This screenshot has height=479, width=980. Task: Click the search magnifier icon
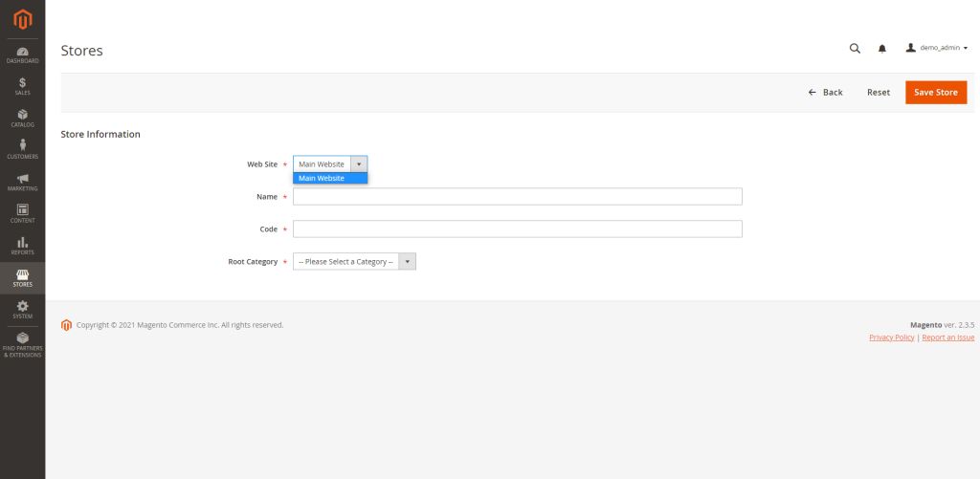point(855,48)
